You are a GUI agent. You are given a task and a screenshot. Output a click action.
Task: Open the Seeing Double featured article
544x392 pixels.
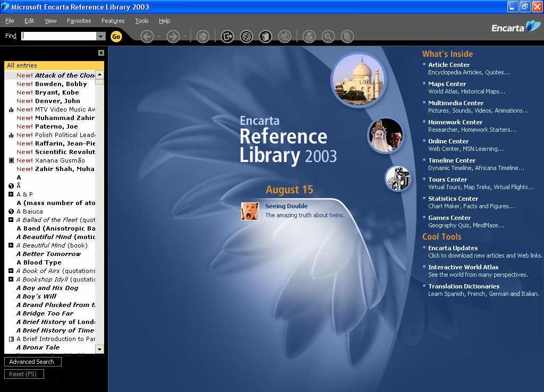click(x=286, y=206)
